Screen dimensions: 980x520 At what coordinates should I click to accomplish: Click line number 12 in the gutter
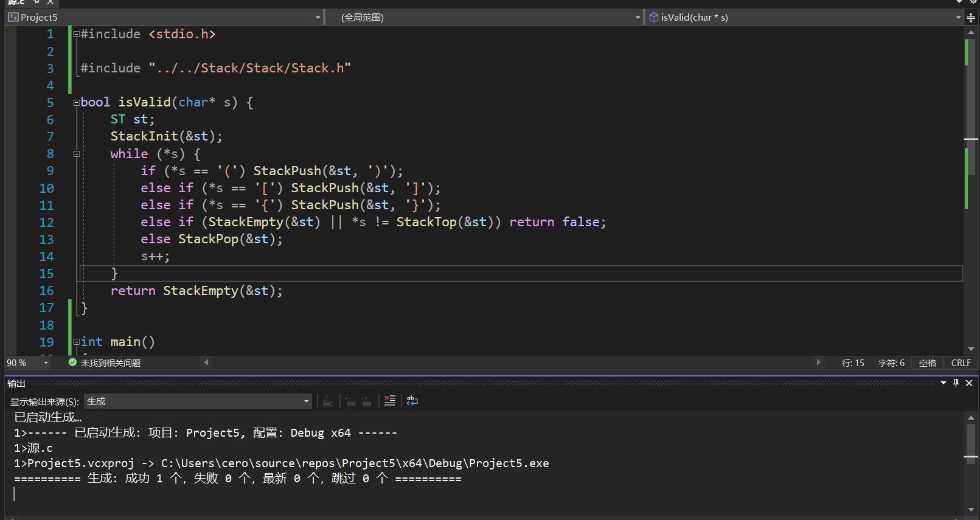pos(46,223)
